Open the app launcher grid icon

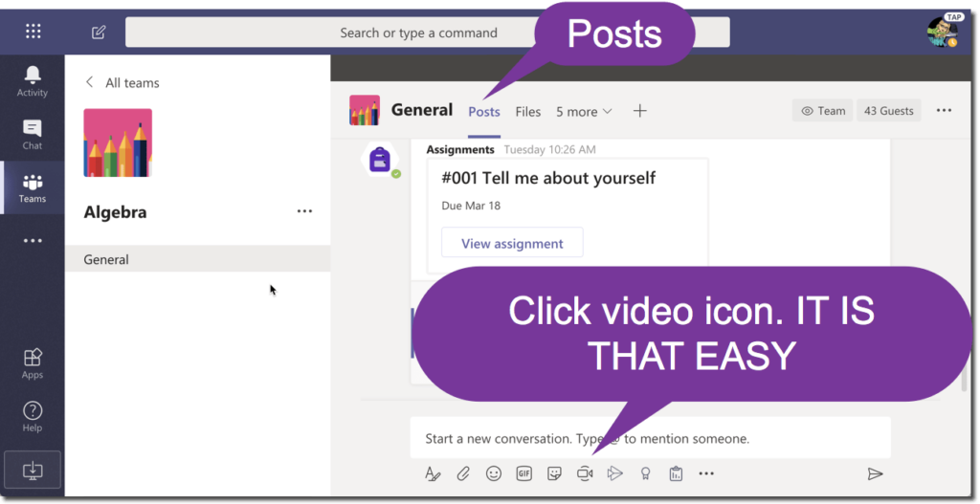[33, 32]
